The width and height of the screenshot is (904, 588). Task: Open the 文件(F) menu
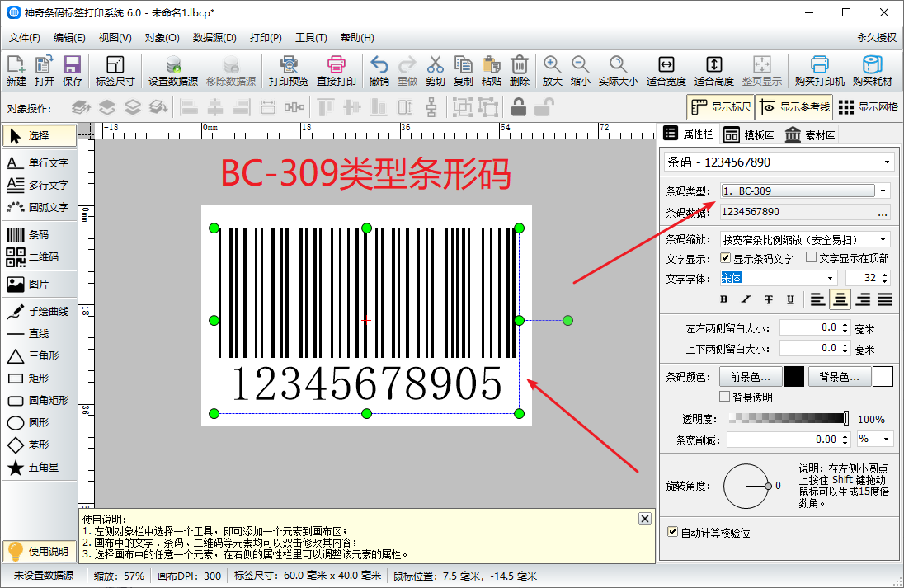[x=24, y=37]
